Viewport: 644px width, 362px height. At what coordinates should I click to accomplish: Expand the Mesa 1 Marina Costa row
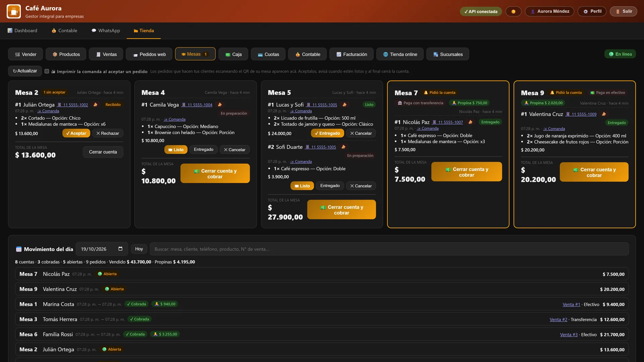[x=322, y=304]
